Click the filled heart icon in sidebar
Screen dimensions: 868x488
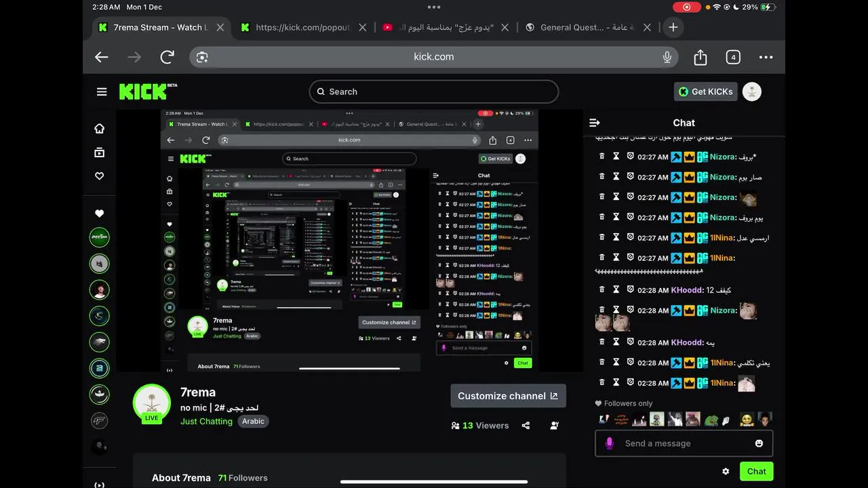click(100, 213)
